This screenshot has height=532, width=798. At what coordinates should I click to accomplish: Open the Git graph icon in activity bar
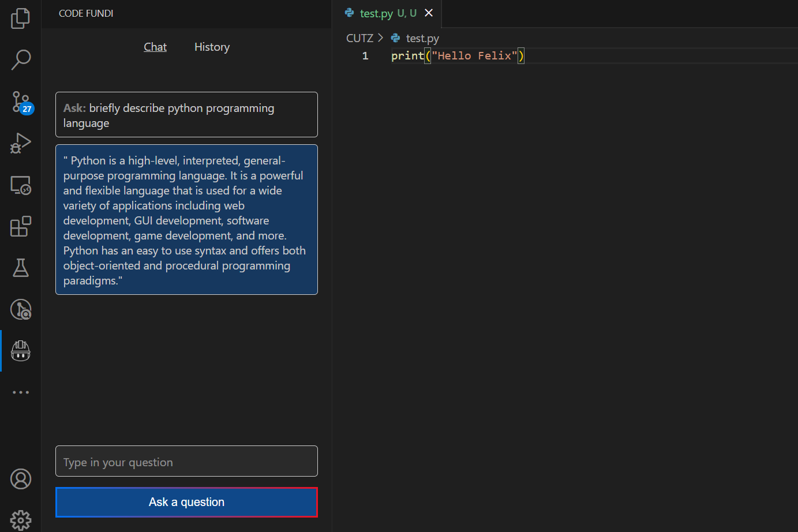(21, 309)
